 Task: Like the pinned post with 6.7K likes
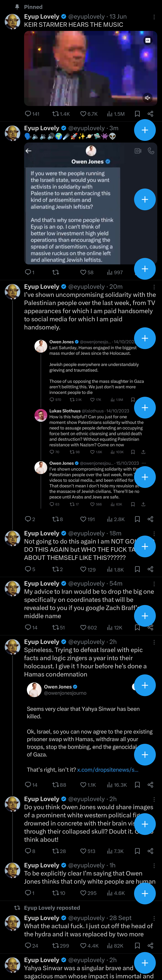[x=89, y=114]
